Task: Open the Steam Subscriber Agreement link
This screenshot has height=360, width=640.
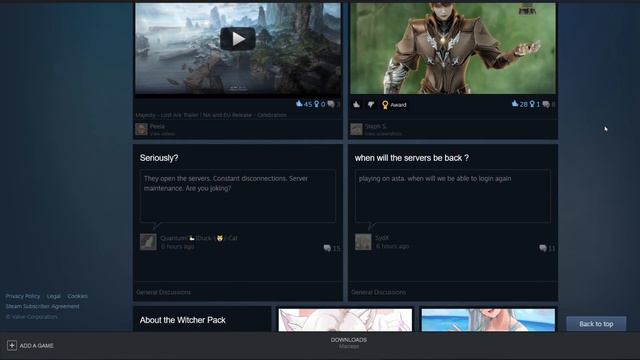Action: click(42, 306)
